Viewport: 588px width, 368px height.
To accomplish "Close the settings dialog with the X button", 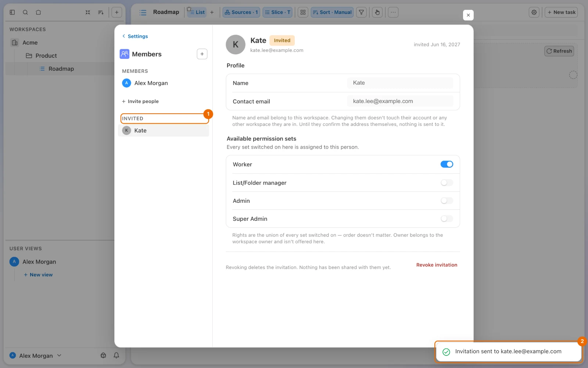I will (468, 15).
